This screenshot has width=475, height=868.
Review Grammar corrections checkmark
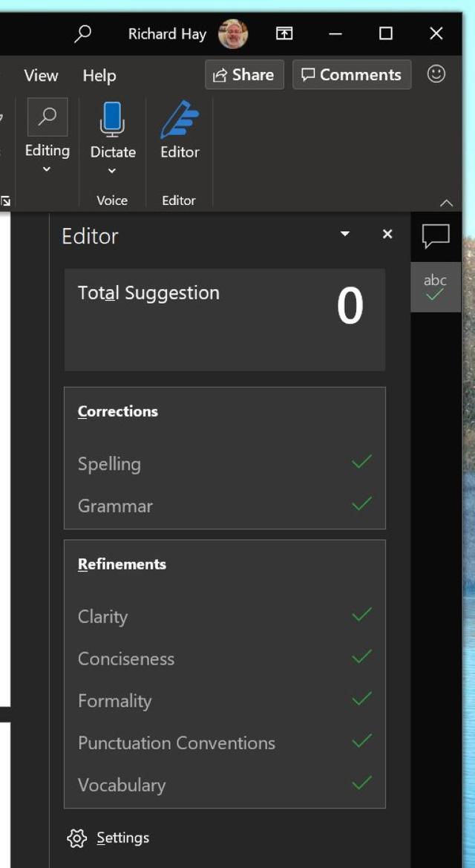361,503
